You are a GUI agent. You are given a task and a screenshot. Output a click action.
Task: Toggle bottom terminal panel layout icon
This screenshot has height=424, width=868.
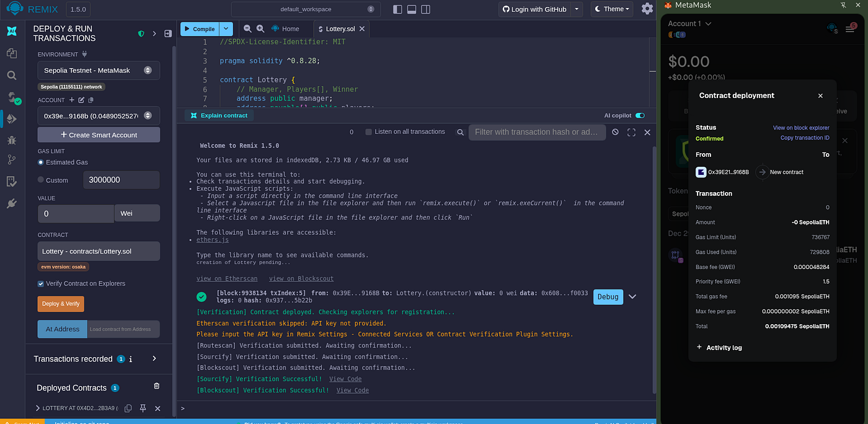(x=412, y=9)
